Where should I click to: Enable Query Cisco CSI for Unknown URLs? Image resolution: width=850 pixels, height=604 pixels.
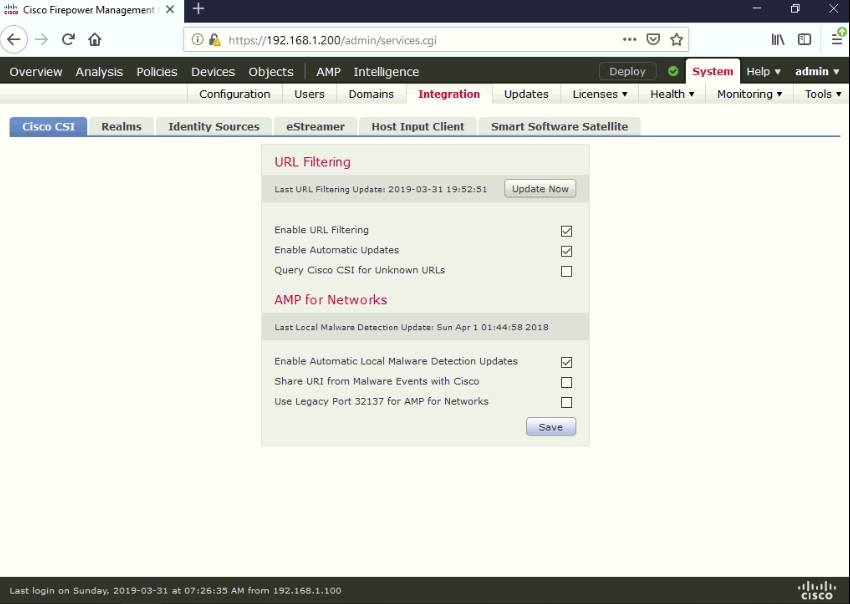coord(566,271)
